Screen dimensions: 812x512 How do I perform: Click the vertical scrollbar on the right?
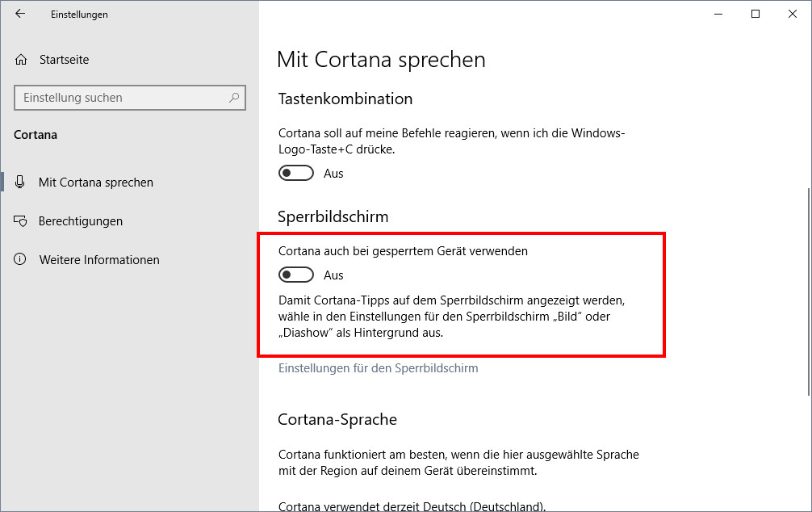click(809, 292)
